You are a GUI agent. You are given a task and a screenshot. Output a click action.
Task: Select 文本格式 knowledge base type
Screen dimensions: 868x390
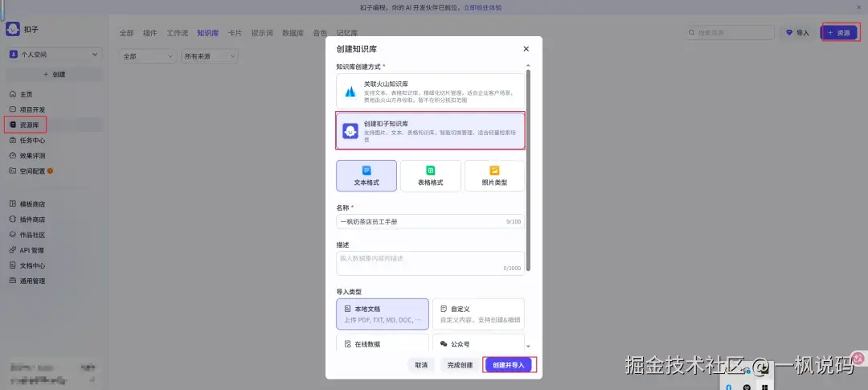pyautogui.click(x=366, y=176)
